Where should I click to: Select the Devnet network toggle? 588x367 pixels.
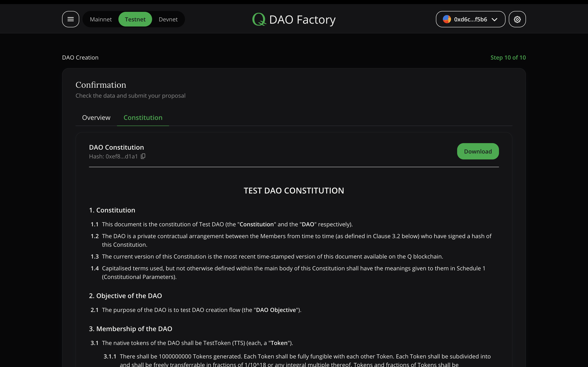168,19
